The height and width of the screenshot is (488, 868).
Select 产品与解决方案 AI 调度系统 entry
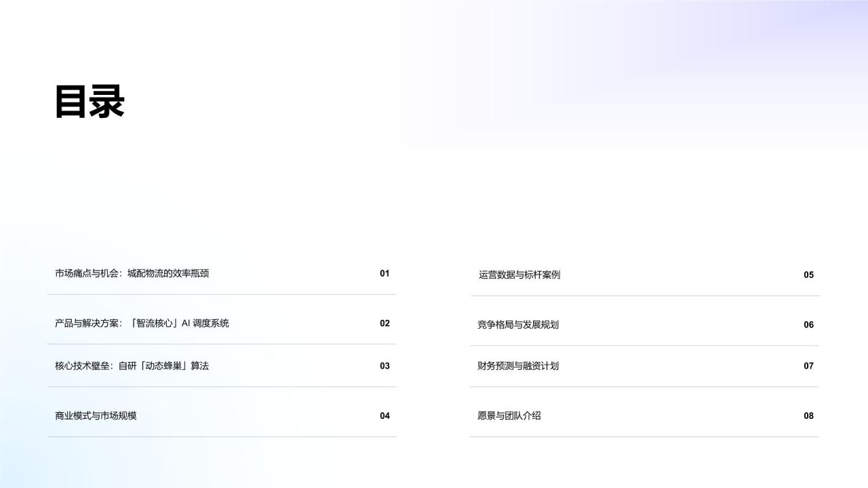pos(142,323)
